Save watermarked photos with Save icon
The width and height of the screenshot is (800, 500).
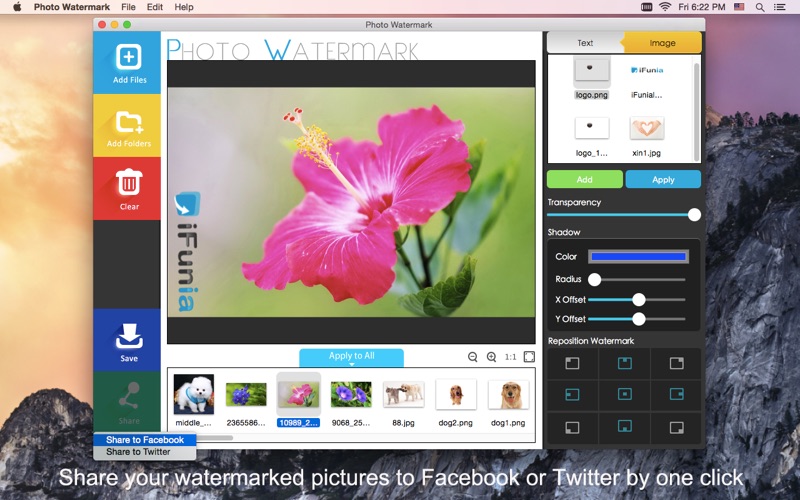[129, 336]
